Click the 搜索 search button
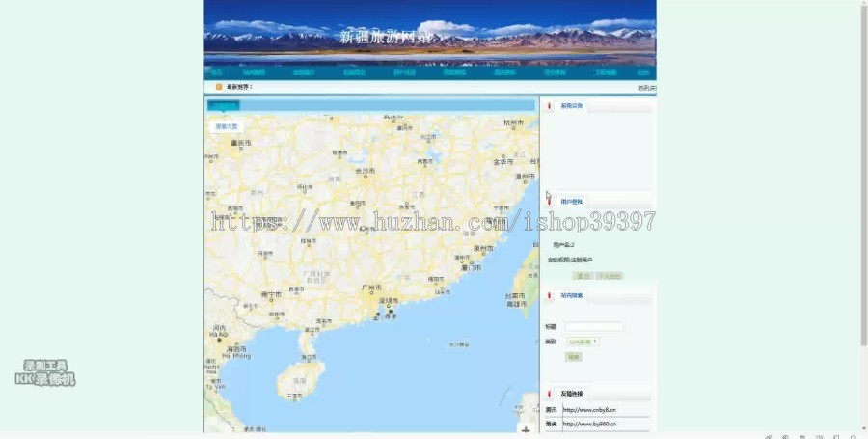The image size is (868, 439). [574, 357]
